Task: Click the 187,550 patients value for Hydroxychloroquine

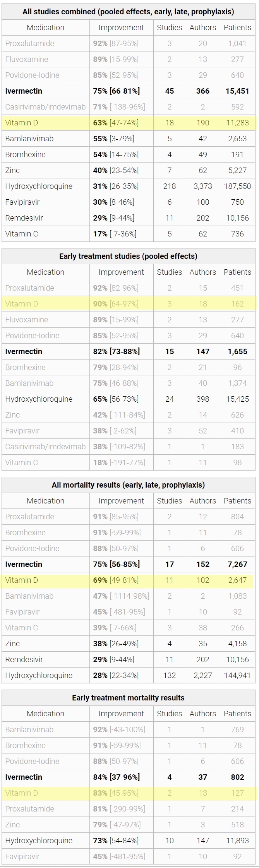Action: click(x=237, y=186)
